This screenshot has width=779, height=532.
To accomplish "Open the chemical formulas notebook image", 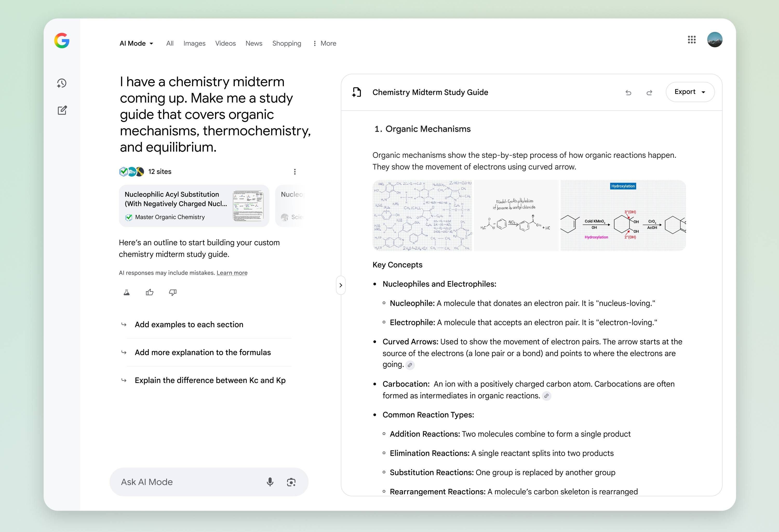I will [x=422, y=216].
